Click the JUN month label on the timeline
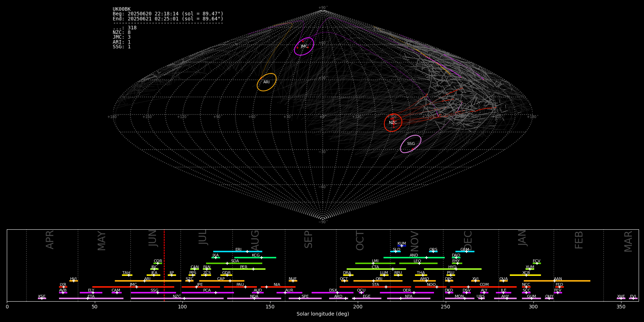The height and width of the screenshot is (322, 644). click(x=153, y=239)
